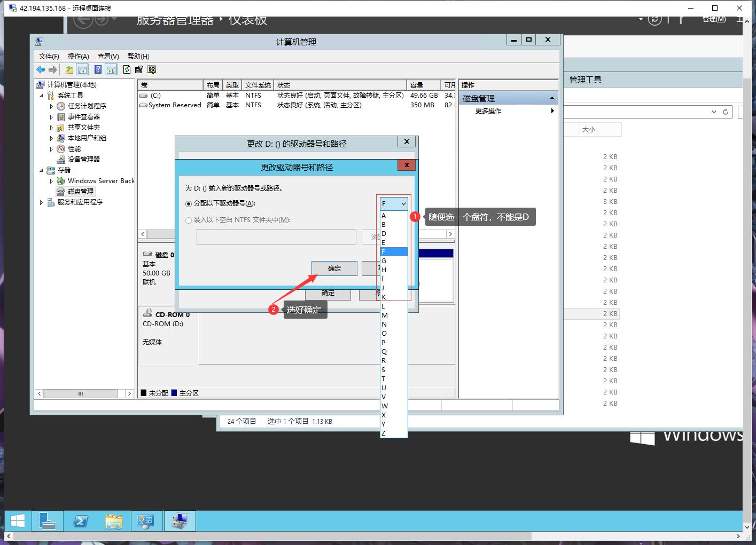The image size is (756, 545).
Task: Collapse the 磁盘管理 action panel arrow
Action: tap(552, 98)
